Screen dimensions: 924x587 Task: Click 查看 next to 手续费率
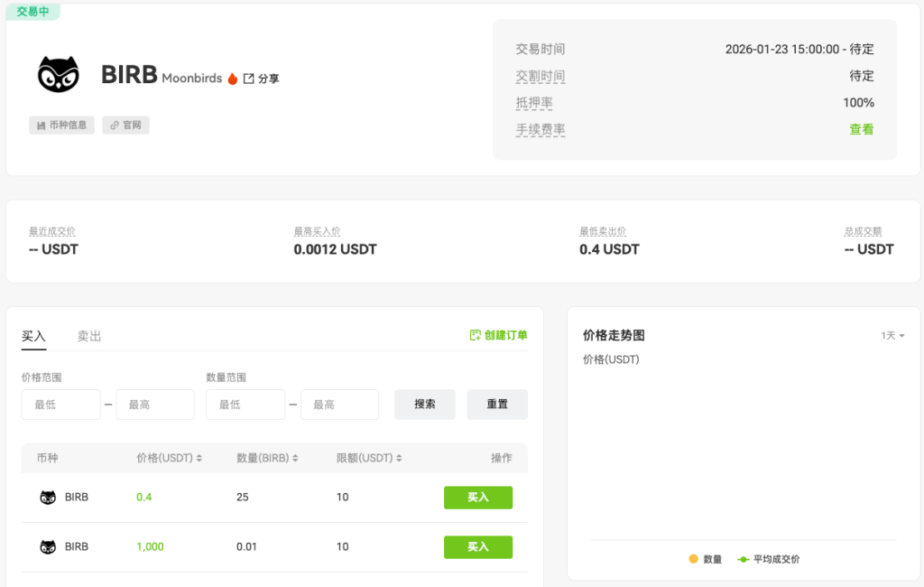pos(861,129)
